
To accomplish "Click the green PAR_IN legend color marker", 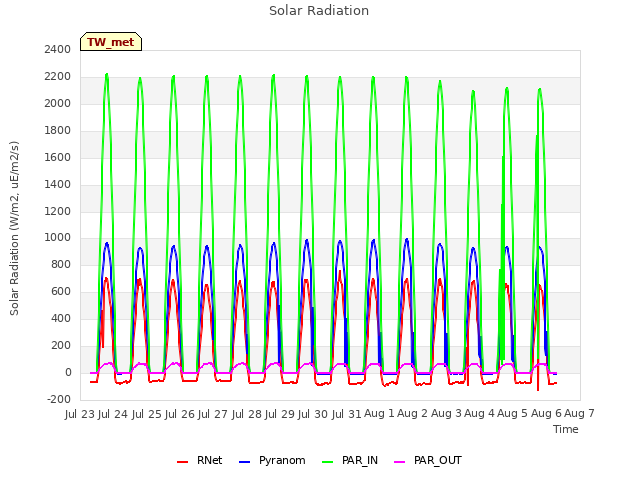I will tap(328, 462).
